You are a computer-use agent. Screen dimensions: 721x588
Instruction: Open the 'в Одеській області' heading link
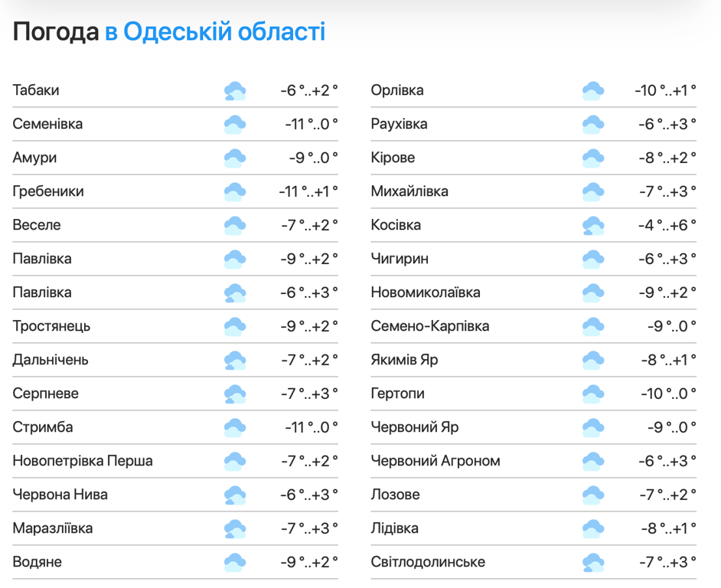click(215, 32)
